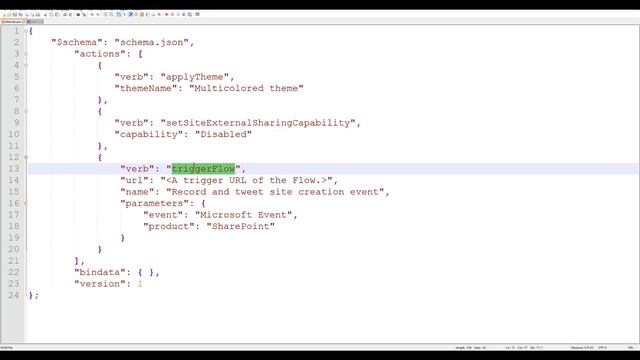Click the "verb" key on line 5
Image resolution: width=640 pixels, height=360 pixels.
click(x=131, y=77)
